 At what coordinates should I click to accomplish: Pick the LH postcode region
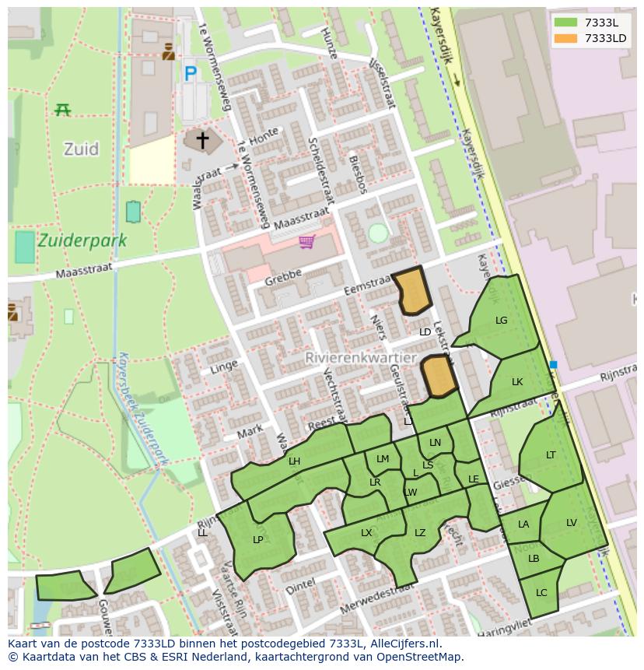(x=294, y=461)
